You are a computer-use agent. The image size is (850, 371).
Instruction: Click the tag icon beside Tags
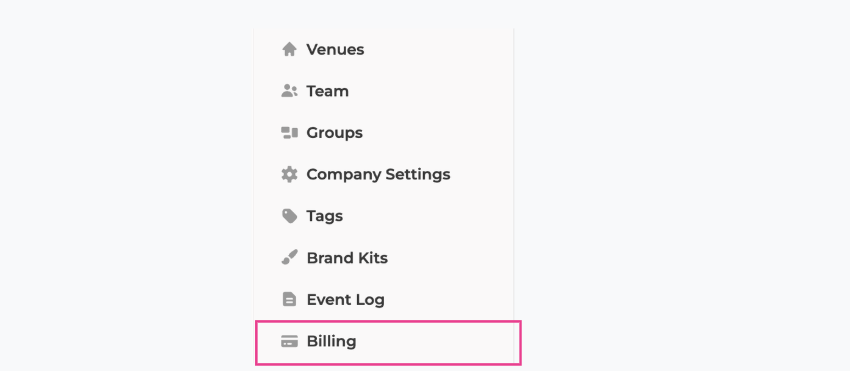[289, 216]
